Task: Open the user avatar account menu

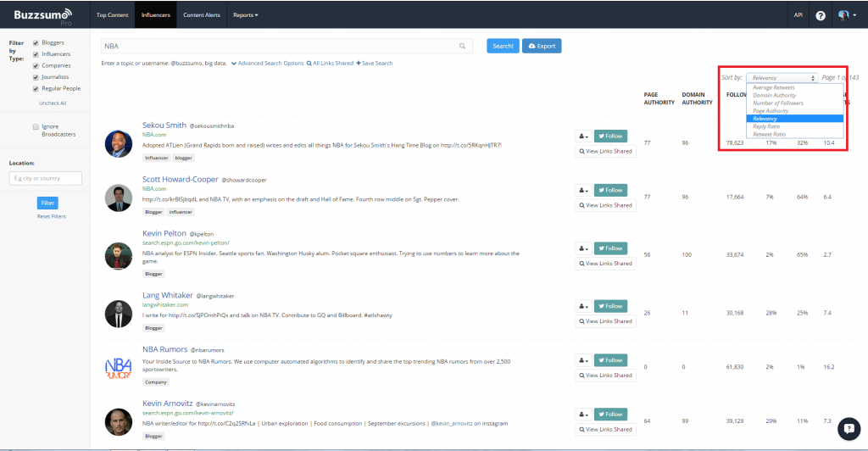Action: (x=844, y=15)
